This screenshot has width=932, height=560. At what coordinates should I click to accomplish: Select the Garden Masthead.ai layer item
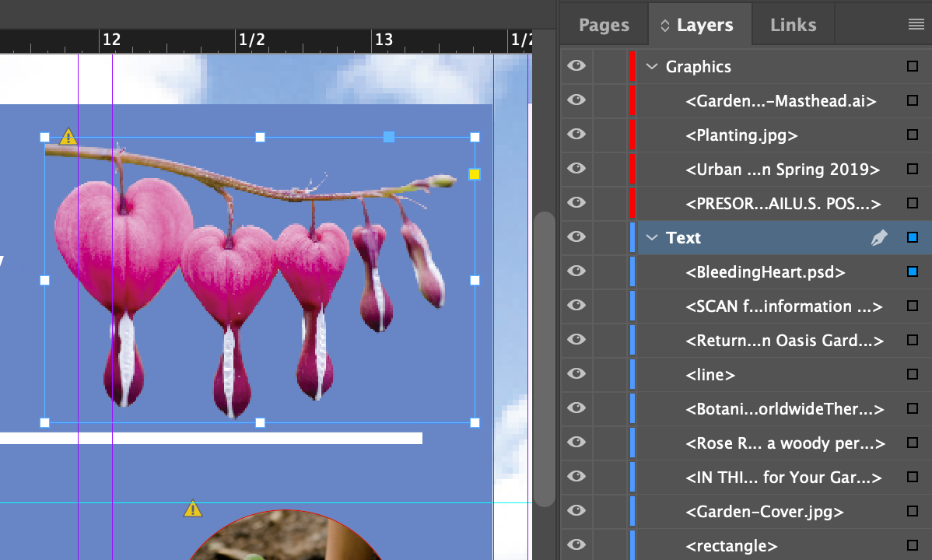click(780, 101)
